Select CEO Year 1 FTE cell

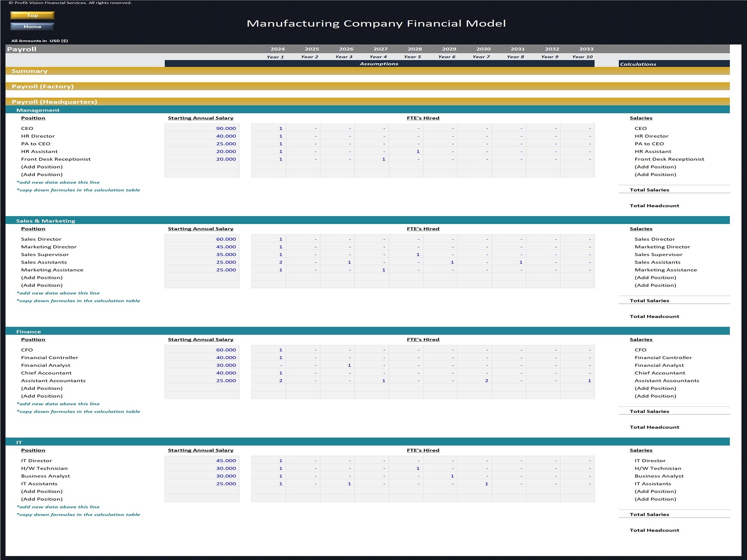pyautogui.click(x=269, y=128)
